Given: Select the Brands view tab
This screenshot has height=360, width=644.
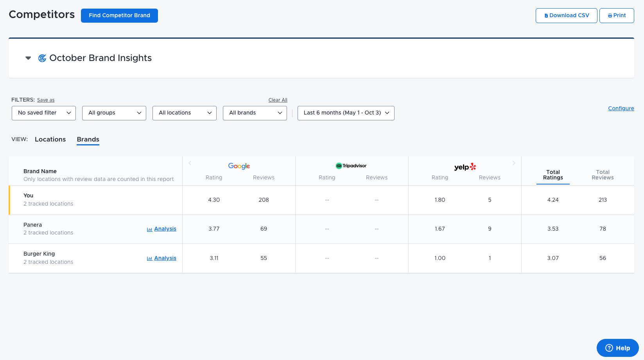Looking at the screenshot, I should click(88, 140).
